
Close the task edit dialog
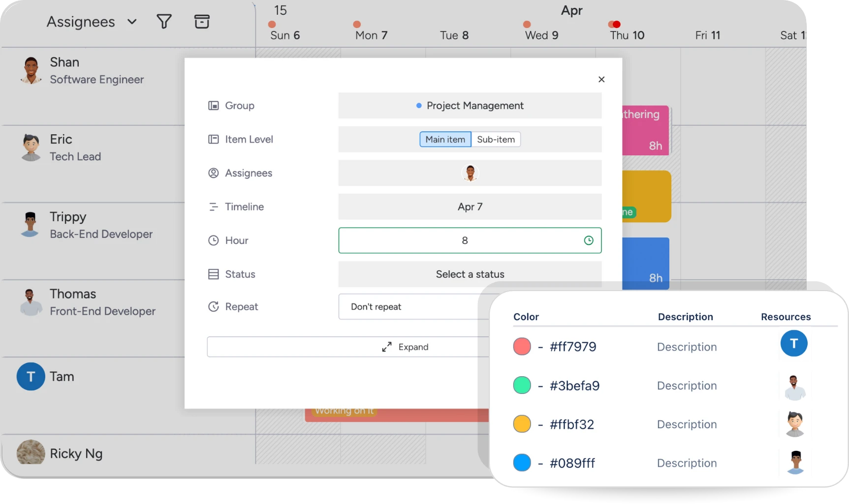coord(601,79)
